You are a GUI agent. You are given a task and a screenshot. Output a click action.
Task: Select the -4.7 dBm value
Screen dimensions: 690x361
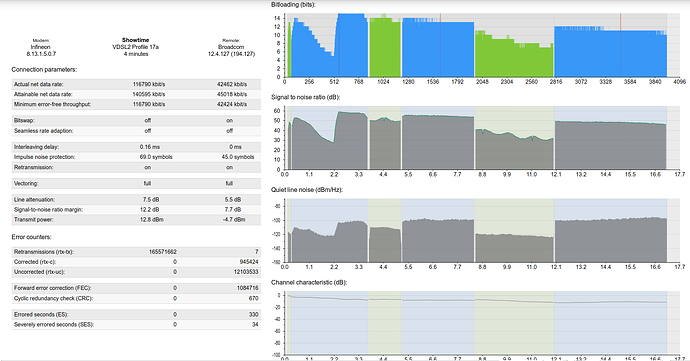pos(234,220)
